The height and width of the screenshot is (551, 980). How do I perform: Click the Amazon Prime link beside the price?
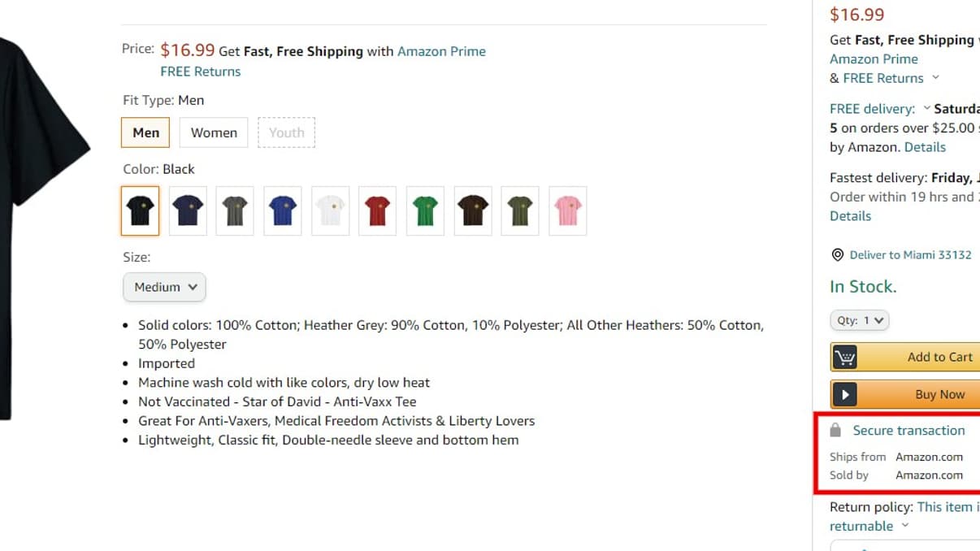tap(441, 51)
